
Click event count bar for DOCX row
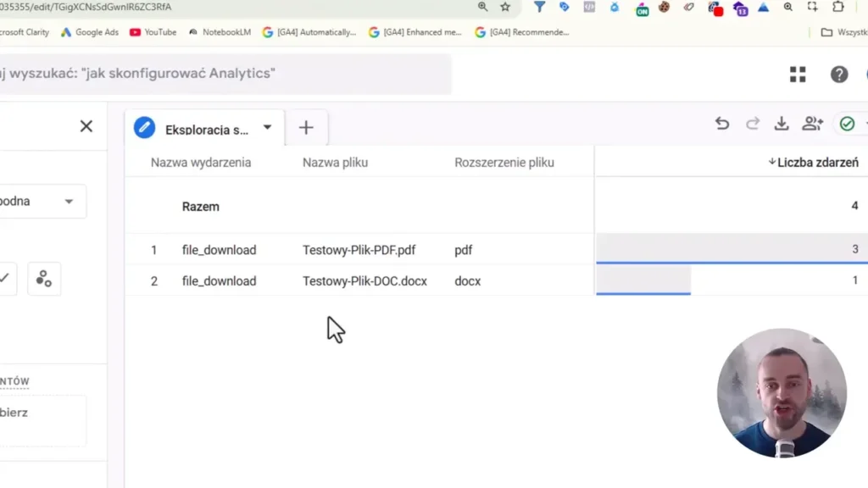pos(643,280)
